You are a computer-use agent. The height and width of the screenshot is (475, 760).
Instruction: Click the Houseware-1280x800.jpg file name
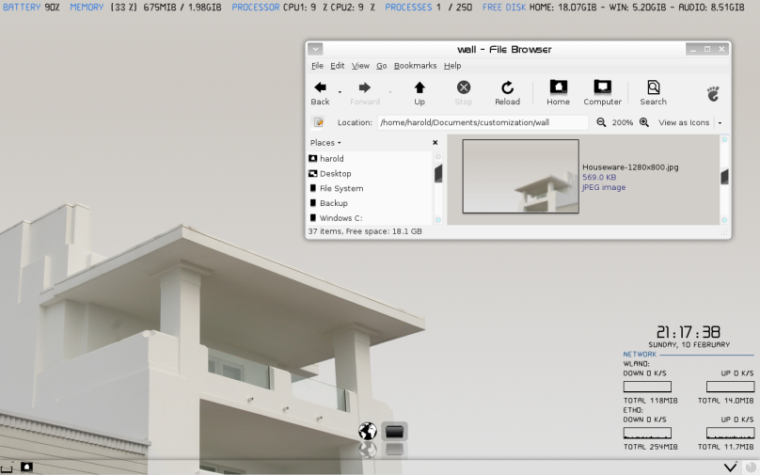(x=630, y=167)
